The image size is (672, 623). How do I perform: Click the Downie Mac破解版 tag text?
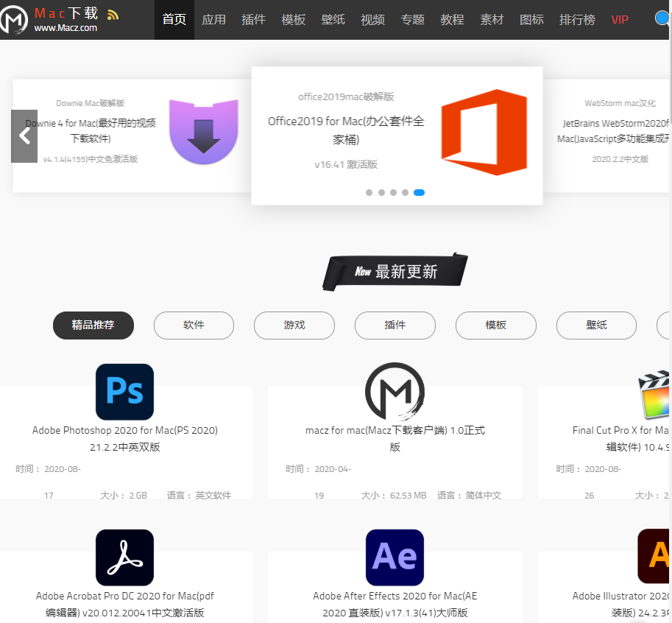coord(91,103)
